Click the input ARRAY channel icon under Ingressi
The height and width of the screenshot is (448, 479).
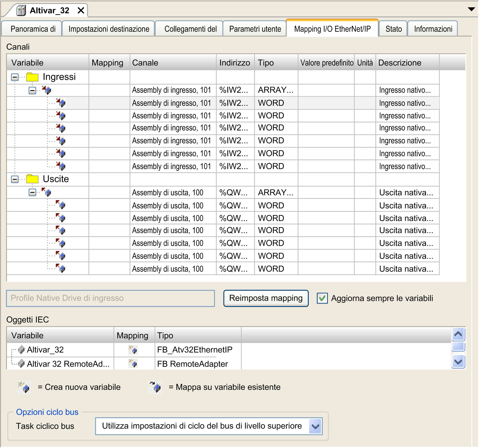(46, 90)
